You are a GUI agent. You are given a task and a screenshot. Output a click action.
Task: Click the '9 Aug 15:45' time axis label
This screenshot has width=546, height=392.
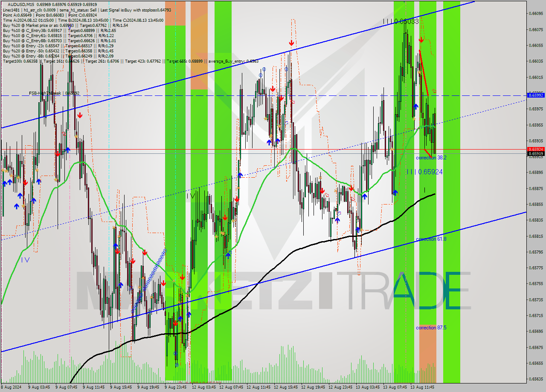click(x=121, y=387)
